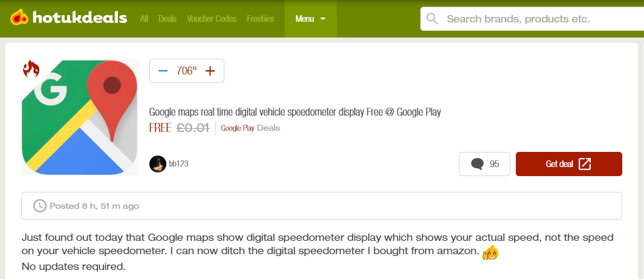The height and width of the screenshot is (279, 644).
Task: Click the Get deal button
Action: (x=569, y=164)
